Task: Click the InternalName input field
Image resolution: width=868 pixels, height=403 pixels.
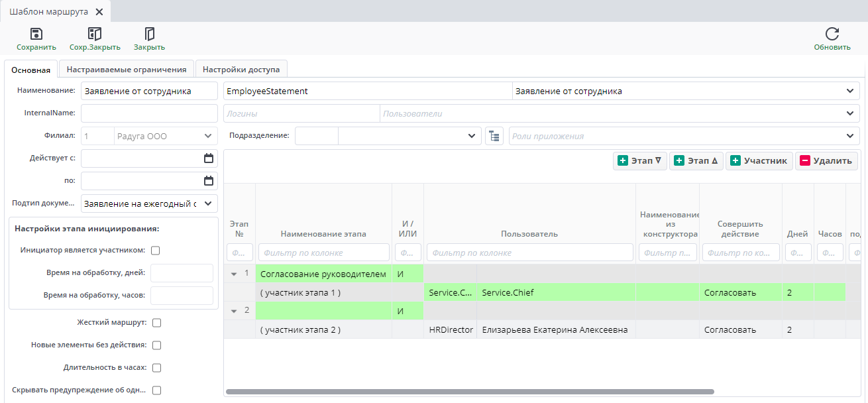Action: tap(149, 113)
